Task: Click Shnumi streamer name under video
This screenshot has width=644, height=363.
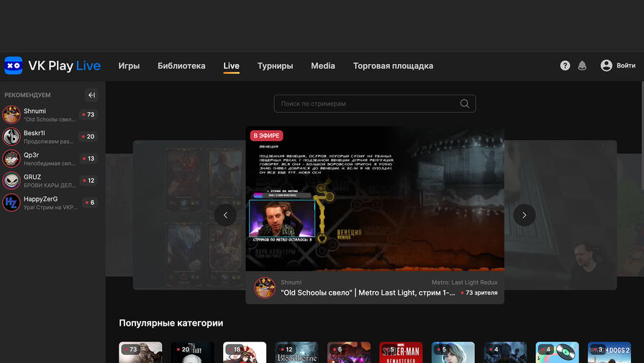Action: pos(291,282)
